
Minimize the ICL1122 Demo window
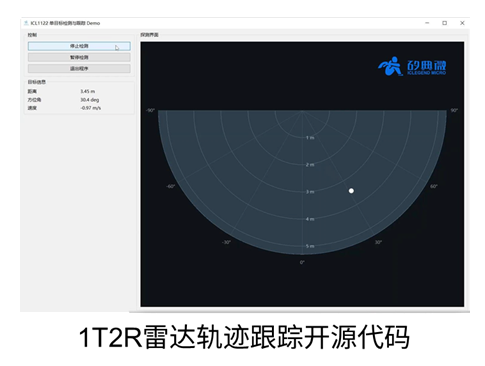tap(427, 23)
